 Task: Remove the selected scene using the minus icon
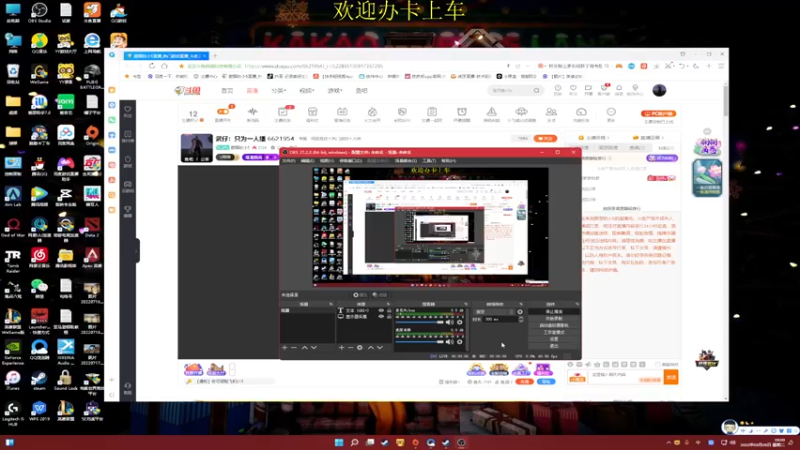pos(293,347)
